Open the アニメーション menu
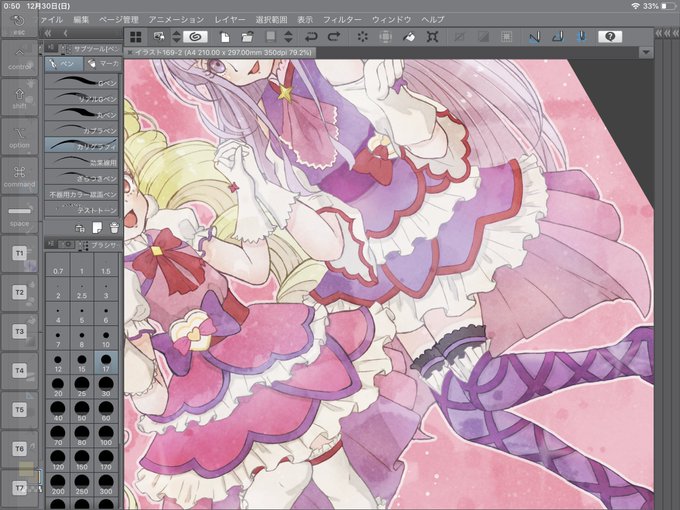The height and width of the screenshot is (510, 680). tap(176, 20)
